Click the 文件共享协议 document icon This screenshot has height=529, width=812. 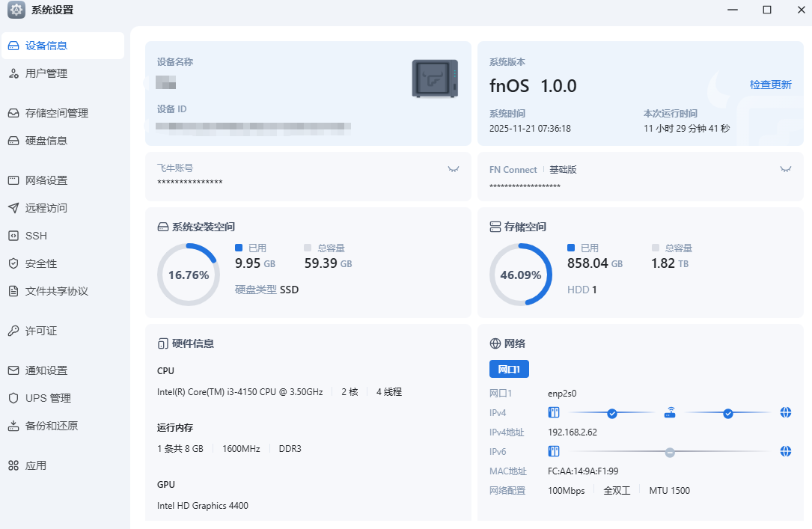tap(13, 291)
